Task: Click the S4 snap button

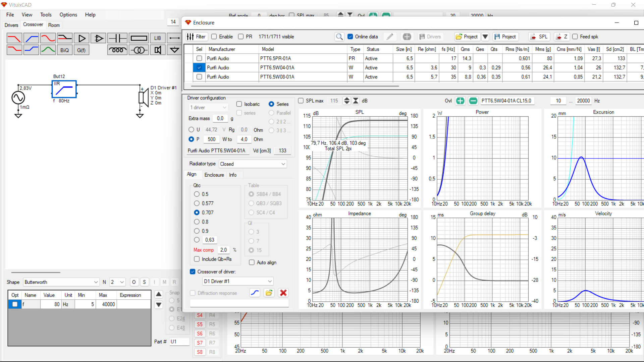Action: (x=200, y=315)
